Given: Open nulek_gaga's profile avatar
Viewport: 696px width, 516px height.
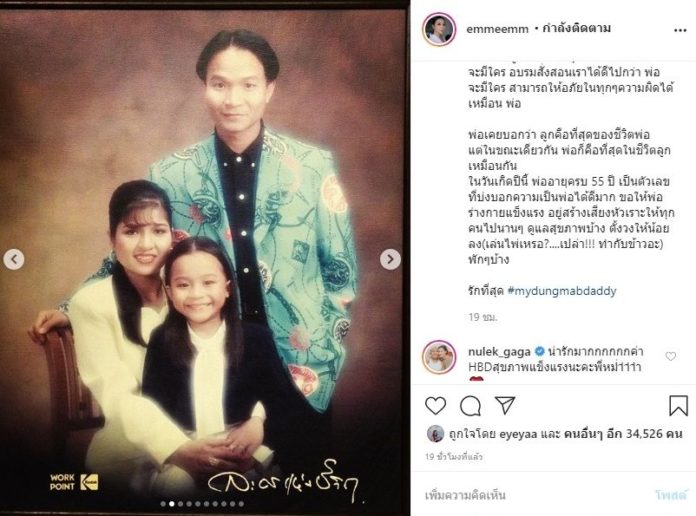Looking at the screenshot, I should [439, 357].
